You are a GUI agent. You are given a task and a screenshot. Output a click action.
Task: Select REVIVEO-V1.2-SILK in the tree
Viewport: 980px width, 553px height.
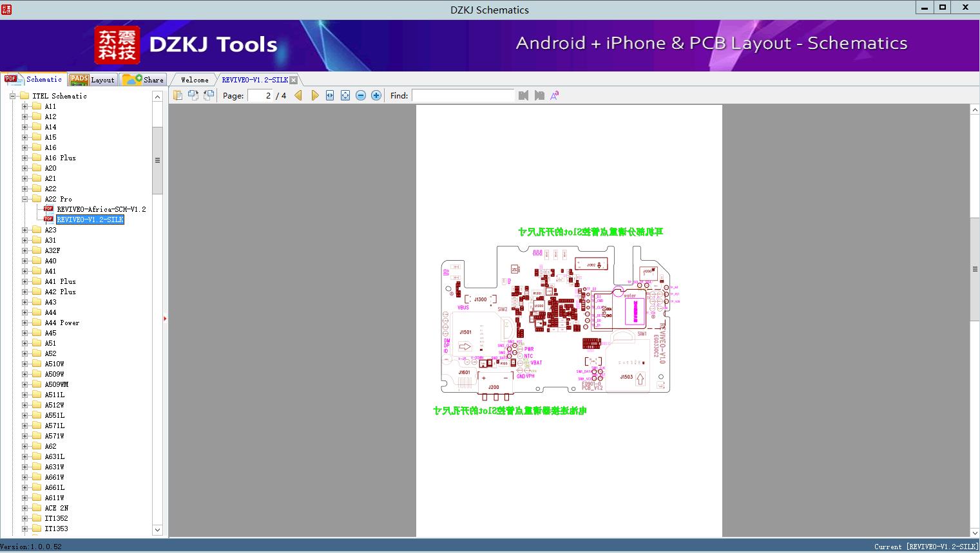[90, 220]
